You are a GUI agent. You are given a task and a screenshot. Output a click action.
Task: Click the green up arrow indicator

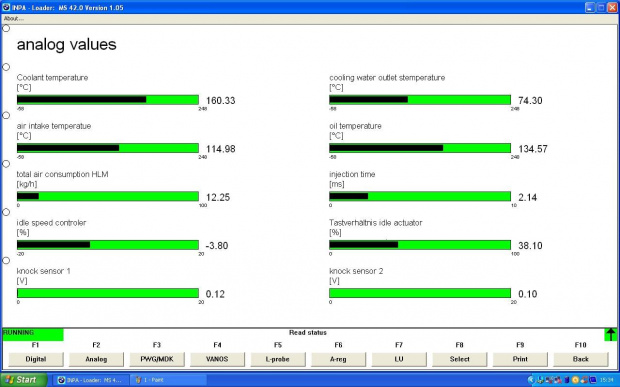(611, 334)
